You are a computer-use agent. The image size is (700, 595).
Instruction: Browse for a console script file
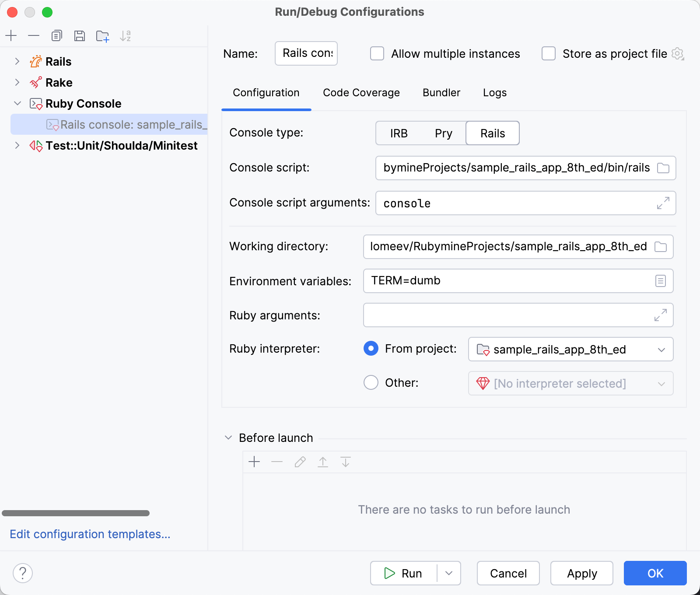(663, 168)
